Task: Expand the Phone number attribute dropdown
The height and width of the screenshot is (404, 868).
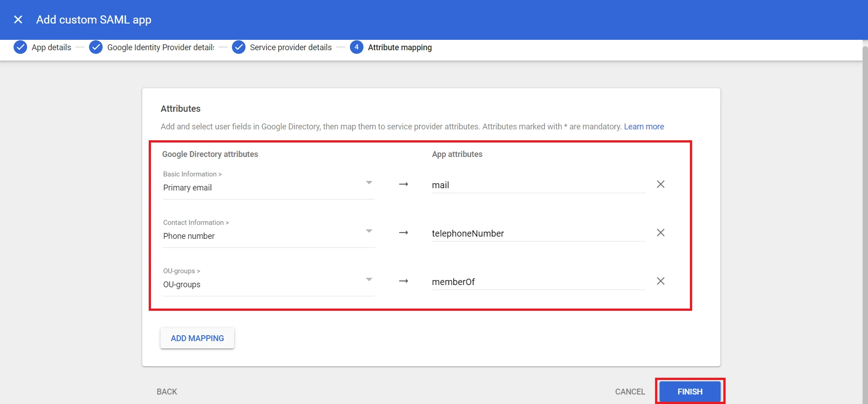Action: (x=369, y=231)
